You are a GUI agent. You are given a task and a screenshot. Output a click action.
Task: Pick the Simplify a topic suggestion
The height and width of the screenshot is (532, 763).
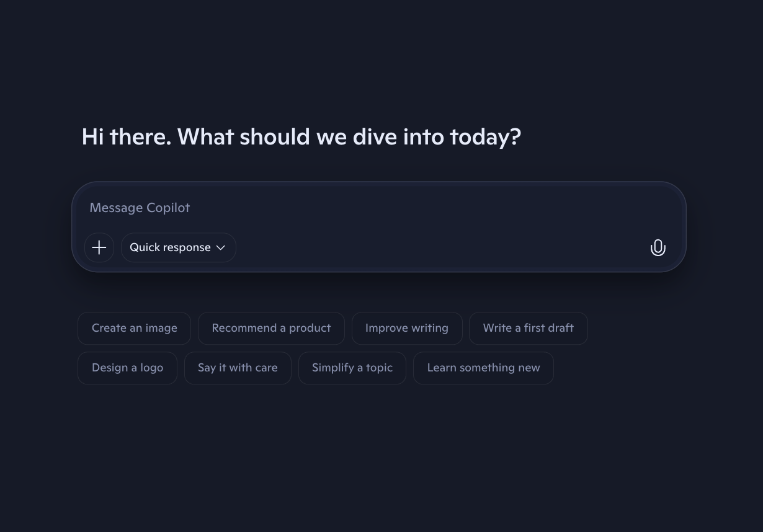[352, 368]
